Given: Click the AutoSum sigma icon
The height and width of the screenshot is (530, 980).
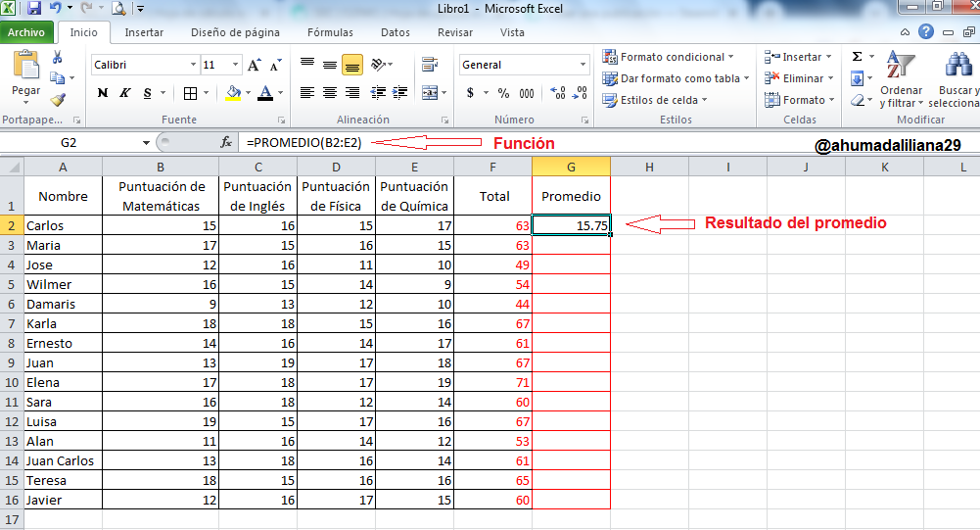Looking at the screenshot, I should click(858, 57).
